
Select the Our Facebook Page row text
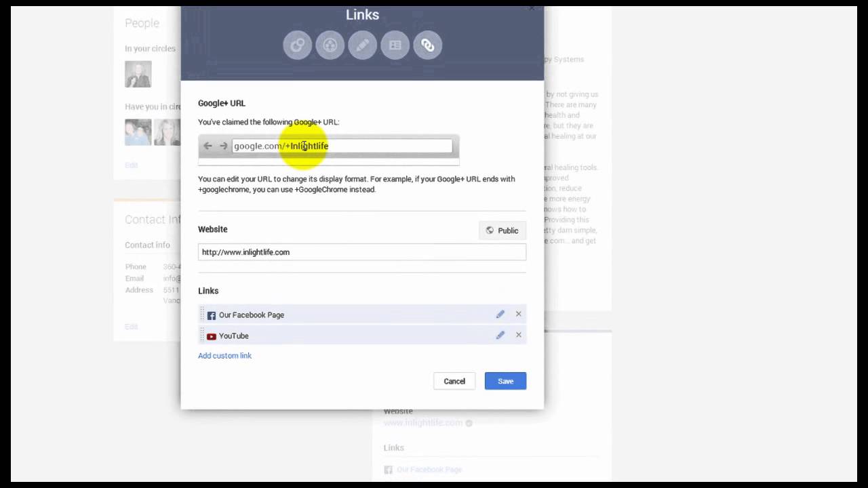pos(252,315)
